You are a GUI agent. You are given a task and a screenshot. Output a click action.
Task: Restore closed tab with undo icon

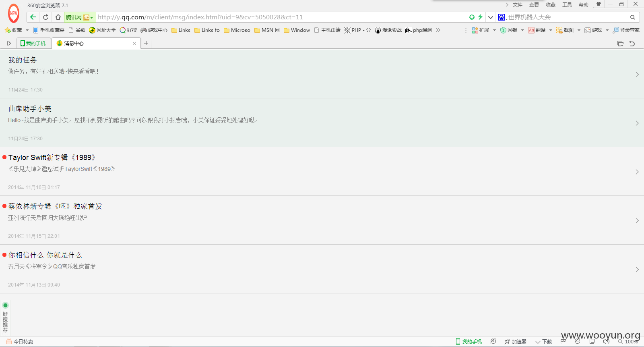[632, 44]
